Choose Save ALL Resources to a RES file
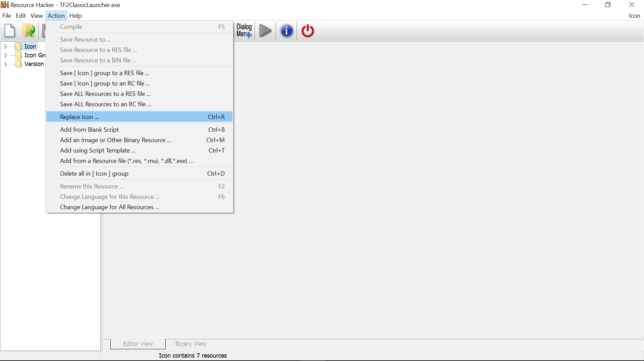The width and height of the screenshot is (644, 361). tap(139, 94)
